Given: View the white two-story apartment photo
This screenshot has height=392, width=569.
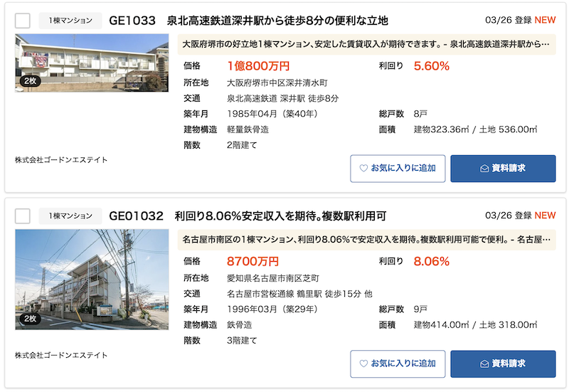Looking at the screenshot, I should [x=92, y=63].
